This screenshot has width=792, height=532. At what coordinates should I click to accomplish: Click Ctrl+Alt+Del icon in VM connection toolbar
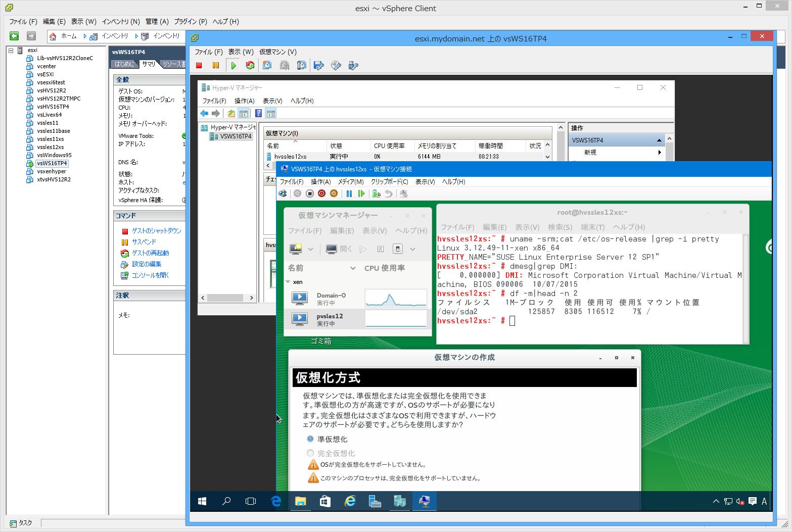(283, 194)
